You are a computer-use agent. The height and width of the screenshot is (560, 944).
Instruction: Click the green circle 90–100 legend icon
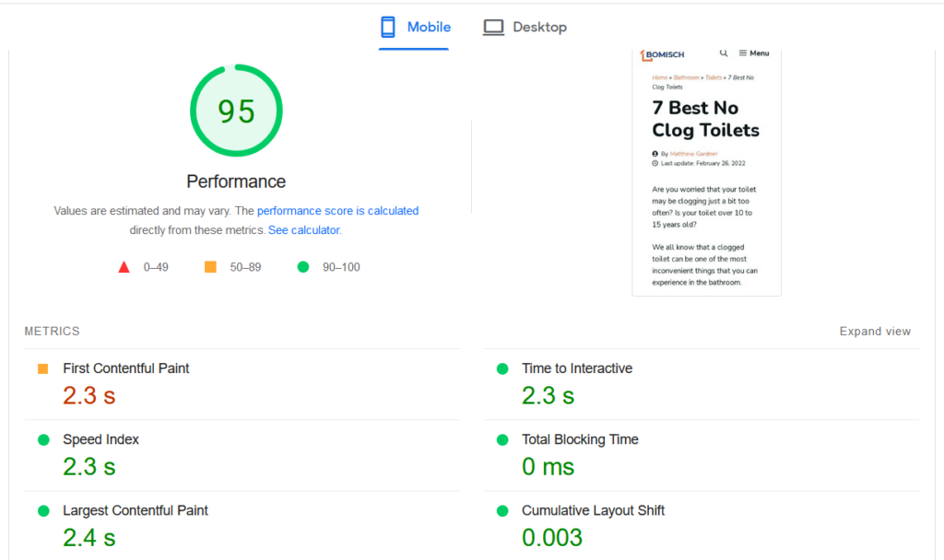coord(302,267)
